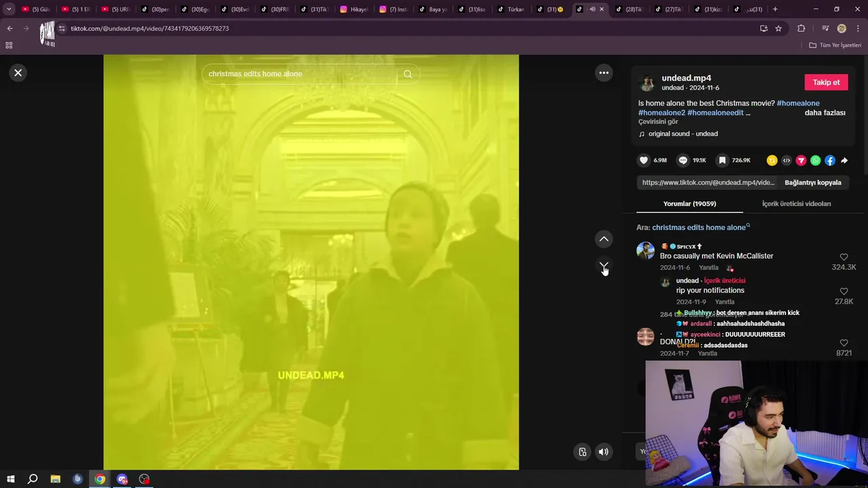Click the Chrome icon in the taskbar
868x488 pixels.
click(100, 479)
